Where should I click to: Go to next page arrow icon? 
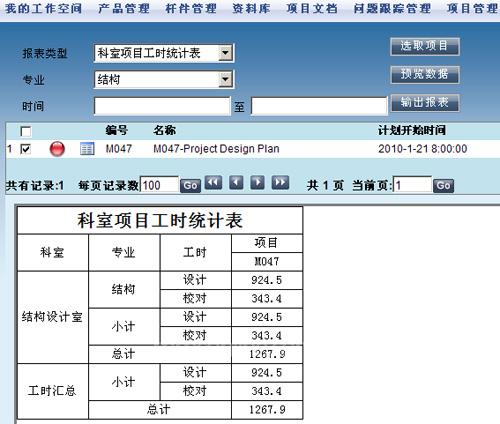coord(258,183)
